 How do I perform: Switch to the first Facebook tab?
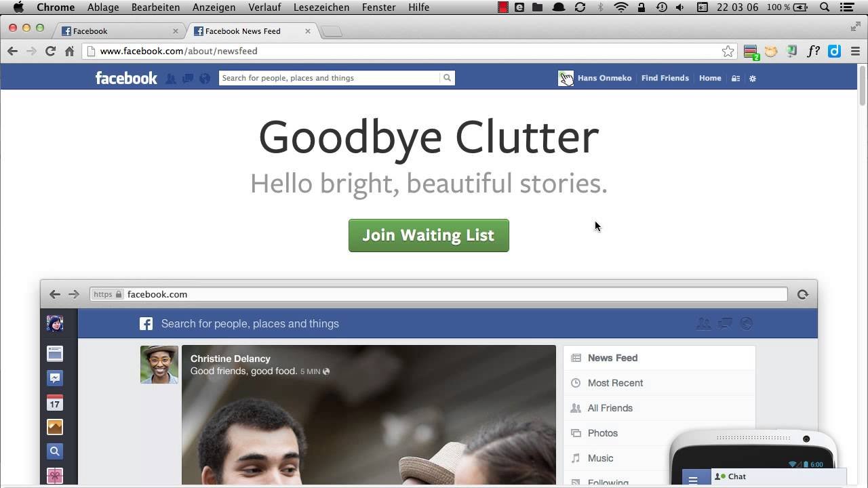[115, 31]
